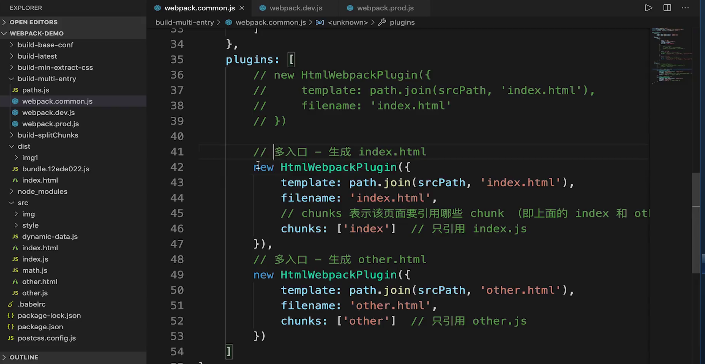Screen dimensions: 705x364
Task: Expand the style folder in src
Action: pyautogui.click(x=73, y=225)
